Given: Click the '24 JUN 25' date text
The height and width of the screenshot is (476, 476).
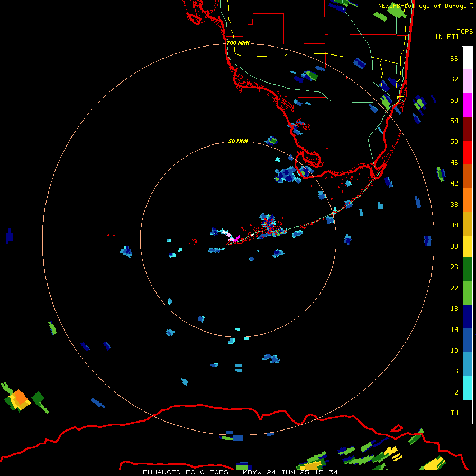Looking at the screenshot, I should [x=288, y=472].
